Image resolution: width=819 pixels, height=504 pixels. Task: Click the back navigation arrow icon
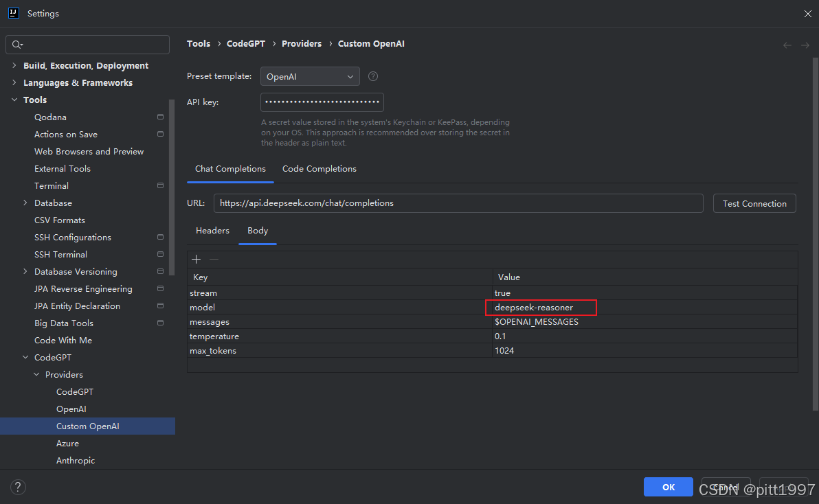pos(787,45)
